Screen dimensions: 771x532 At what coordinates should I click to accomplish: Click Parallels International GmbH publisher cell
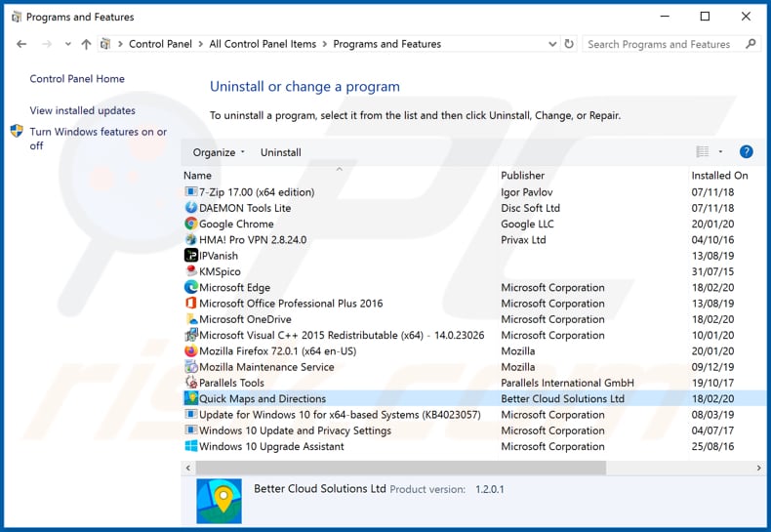coord(567,383)
